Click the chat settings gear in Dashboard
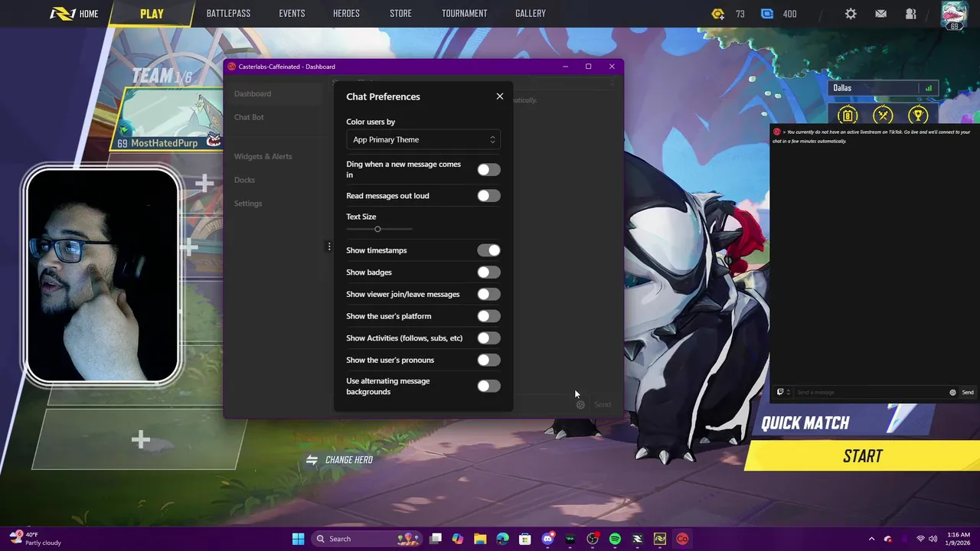 click(x=580, y=405)
